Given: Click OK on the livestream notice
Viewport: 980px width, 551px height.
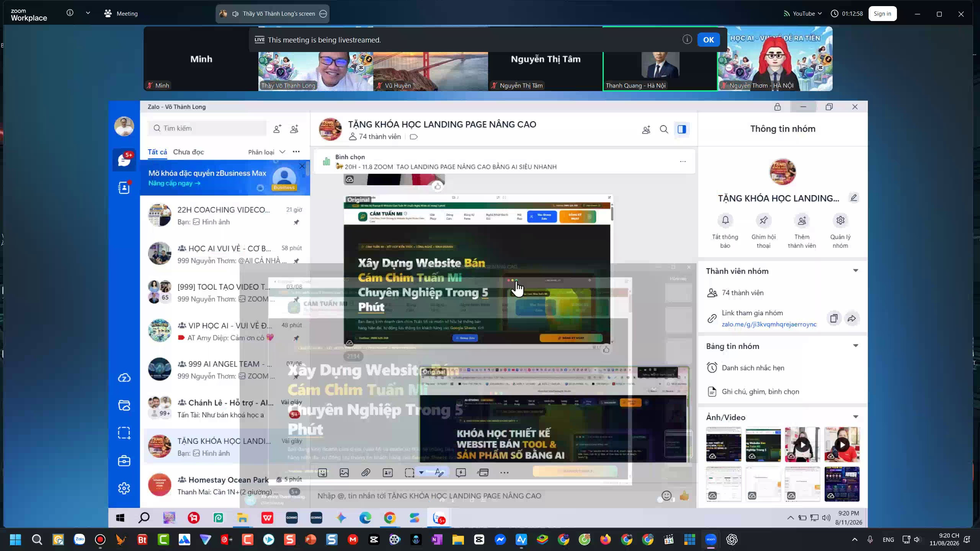Looking at the screenshot, I should click(x=708, y=40).
